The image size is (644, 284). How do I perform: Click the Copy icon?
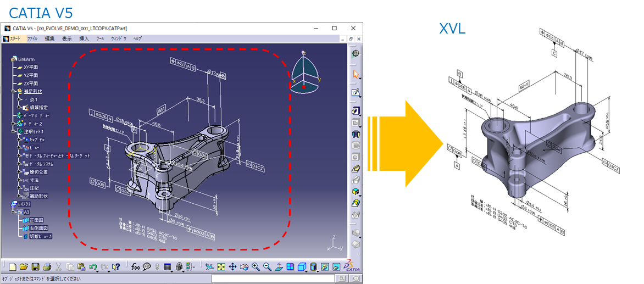pyautogui.click(x=70, y=267)
